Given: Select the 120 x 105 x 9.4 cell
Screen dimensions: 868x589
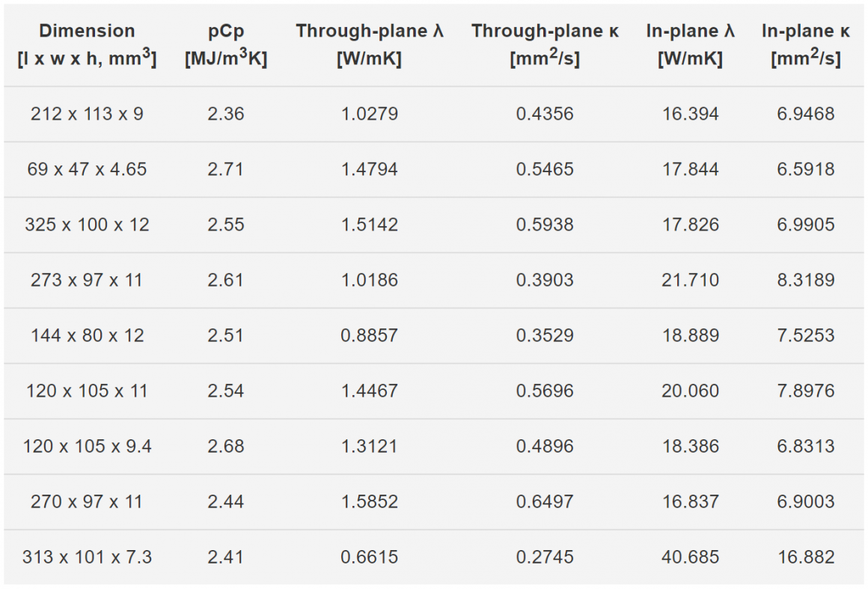Looking at the screenshot, I should 87,446.
